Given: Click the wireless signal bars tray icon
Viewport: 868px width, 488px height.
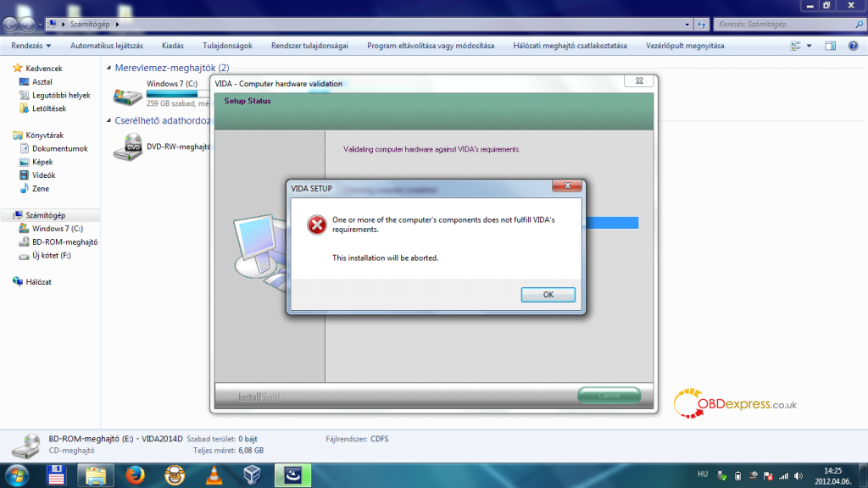Looking at the screenshot, I should pyautogui.click(x=783, y=476).
